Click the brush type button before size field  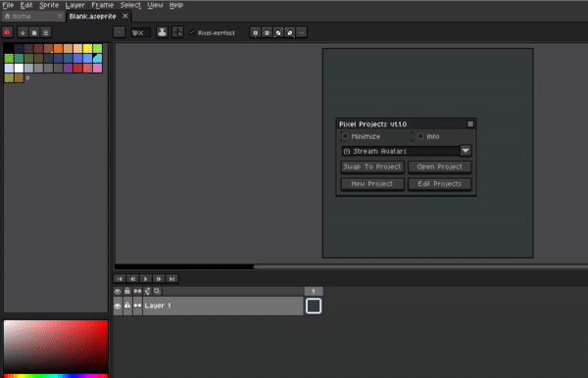[x=120, y=32]
